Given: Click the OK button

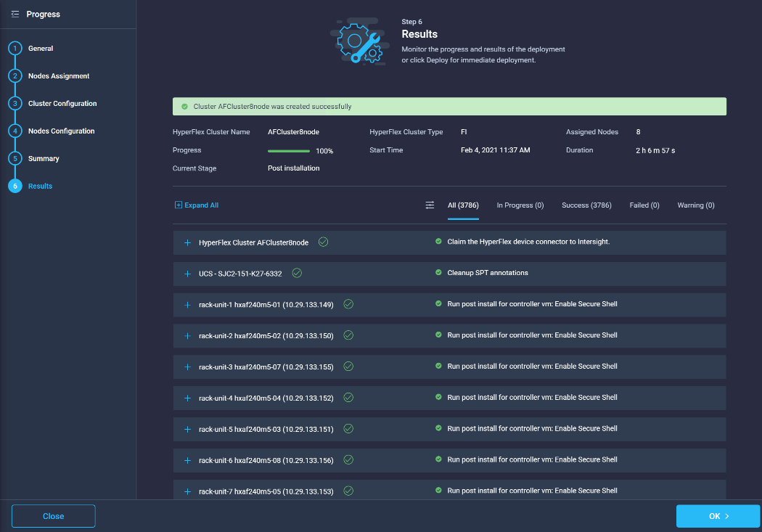Looking at the screenshot, I should coord(718,516).
